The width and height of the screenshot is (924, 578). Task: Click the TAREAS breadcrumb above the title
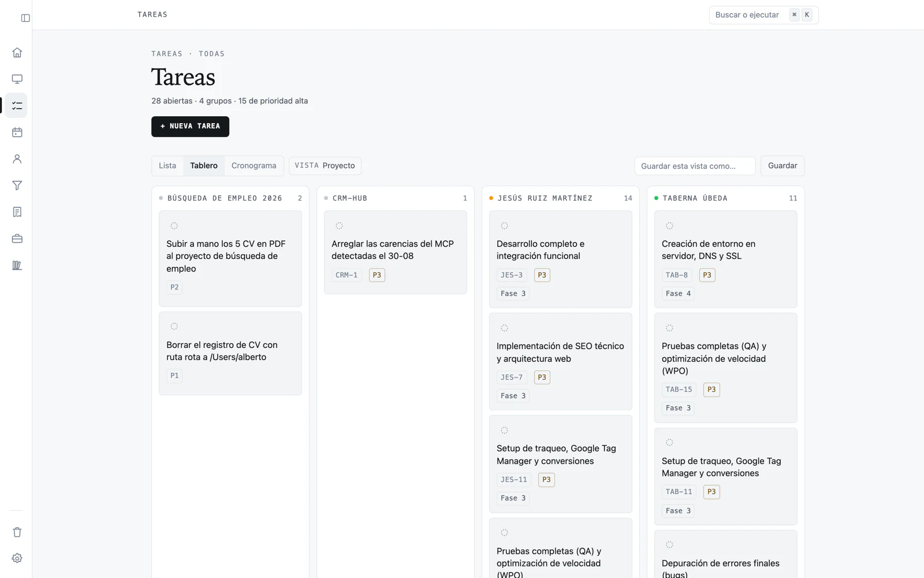click(x=167, y=54)
